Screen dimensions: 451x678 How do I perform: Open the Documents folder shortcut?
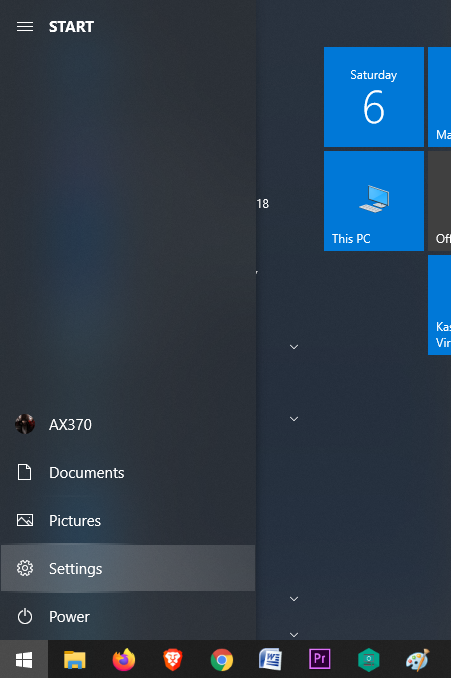click(x=128, y=472)
